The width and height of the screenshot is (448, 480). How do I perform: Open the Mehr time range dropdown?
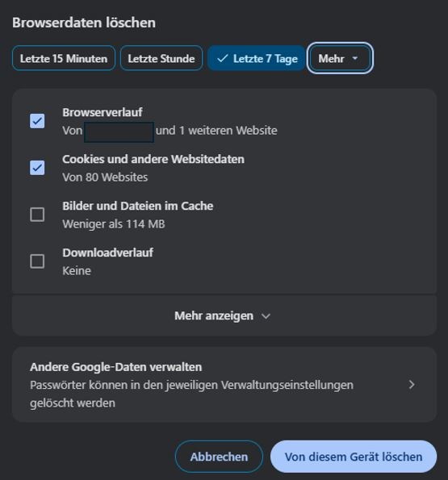tap(340, 58)
